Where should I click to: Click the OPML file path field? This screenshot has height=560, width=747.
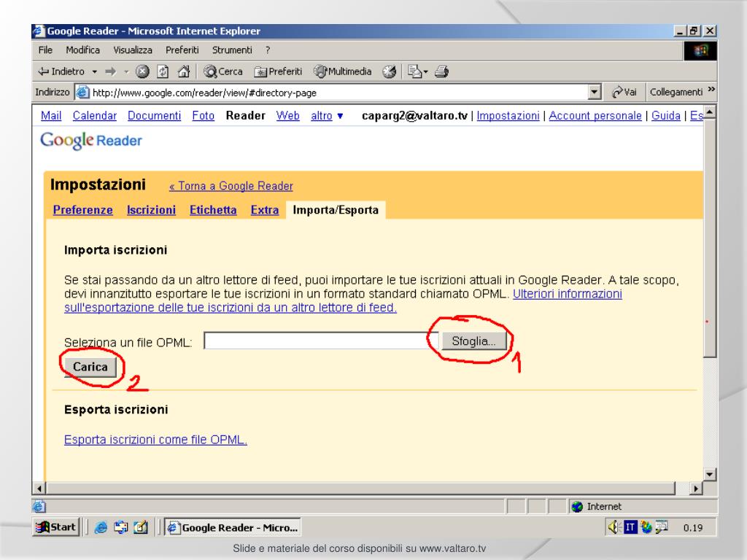pos(321,341)
